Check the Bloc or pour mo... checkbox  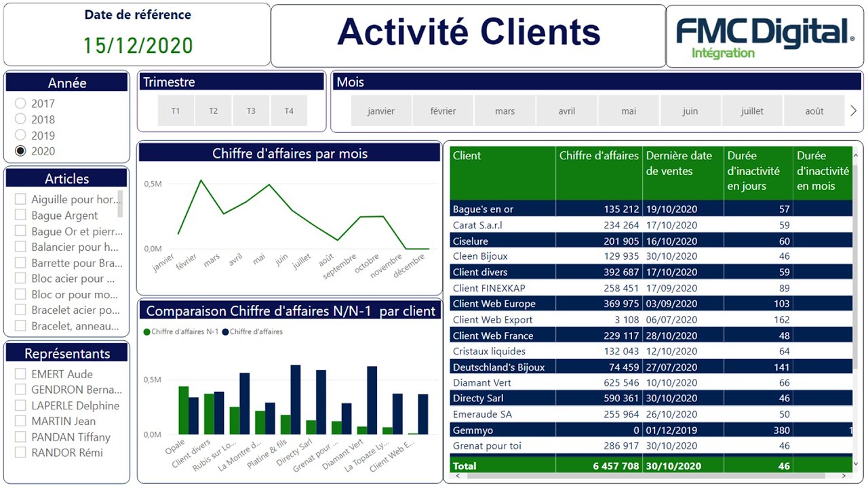tap(20, 294)
